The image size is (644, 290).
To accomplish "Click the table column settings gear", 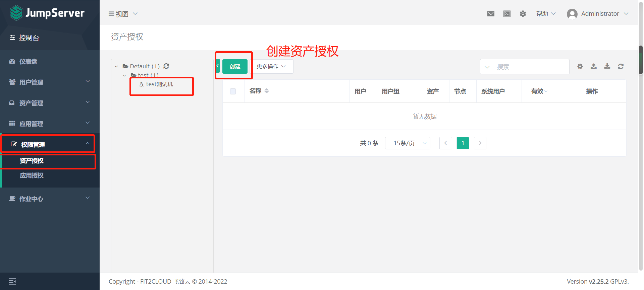I will (580, 66).
